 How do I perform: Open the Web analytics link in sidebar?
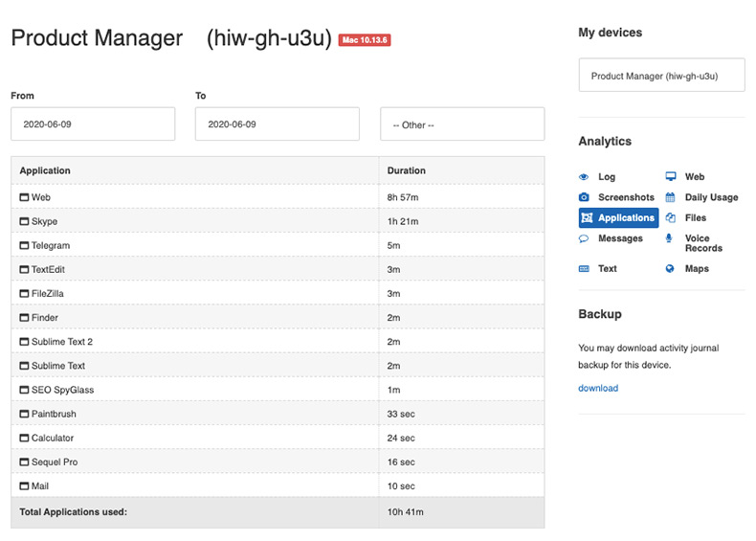coord(695,176)
